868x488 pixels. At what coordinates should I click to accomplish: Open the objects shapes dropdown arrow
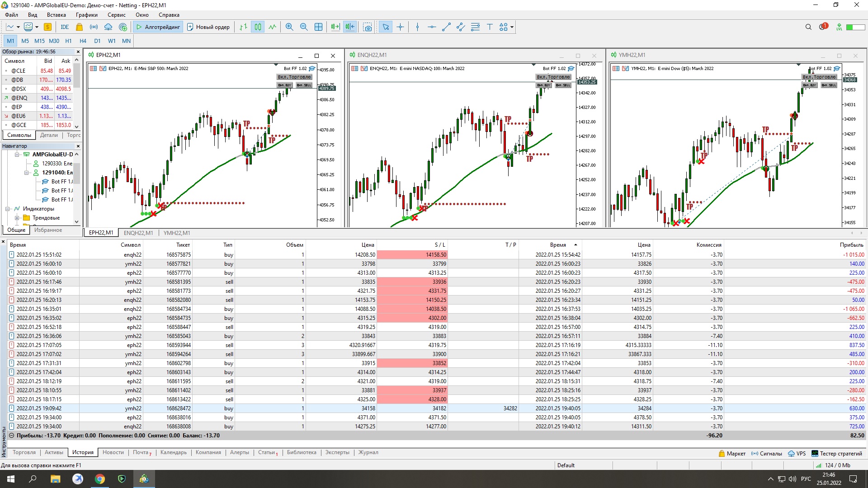[x=512, y=27]
